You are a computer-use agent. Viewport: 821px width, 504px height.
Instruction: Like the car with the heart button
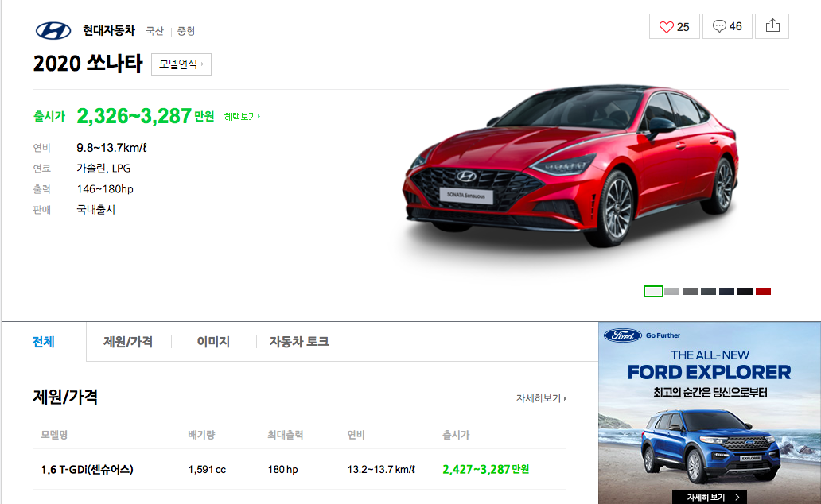coord(675,27)
